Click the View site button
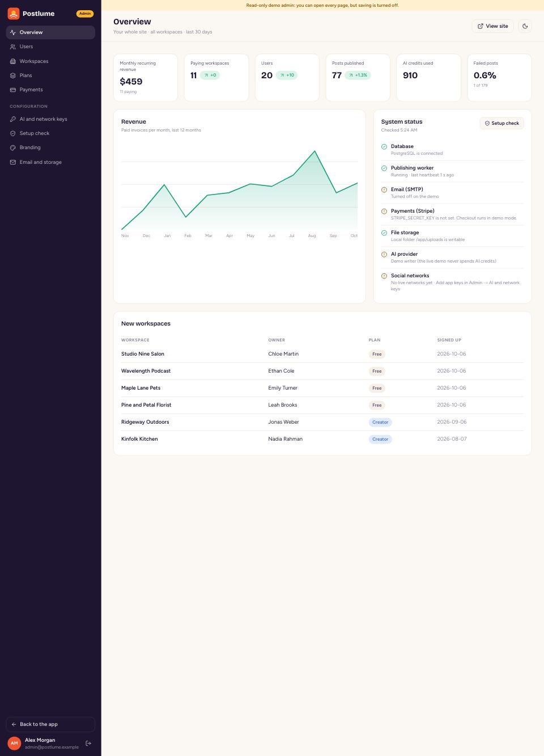The height and width of the screenshot is (756, 544). coord(492,26)
